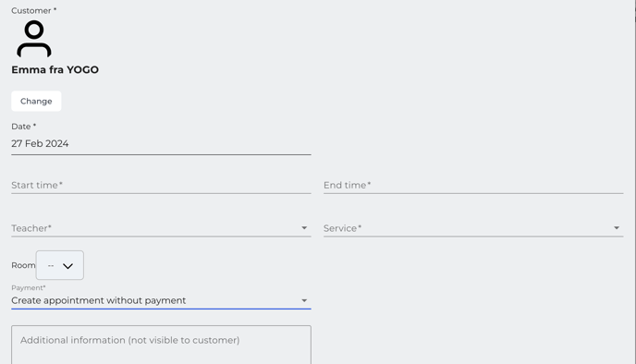Viewport: 636px width, 364px height.
Task: Open the Payment dropdown
Action: (161, 300)
